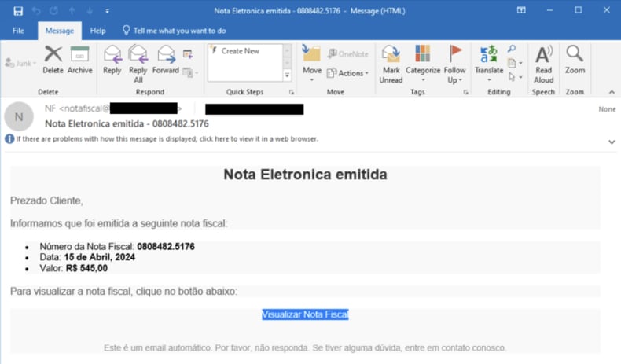Click Read Aloud
This screenshot has width=621, height=364.
coord(543,64)
